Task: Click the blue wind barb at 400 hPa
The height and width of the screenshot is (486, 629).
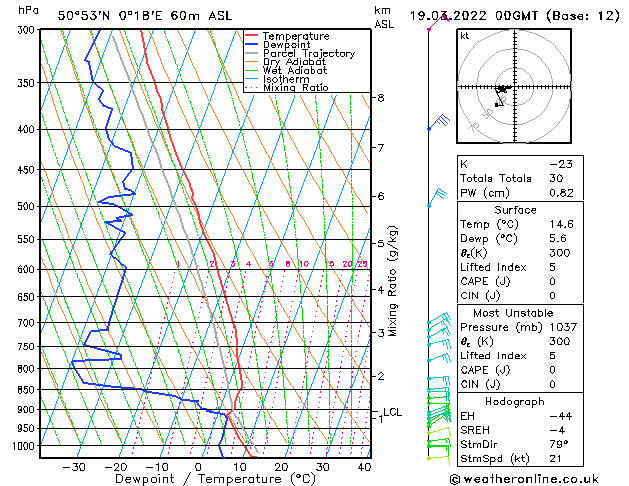Action: [x=438, y=122]
